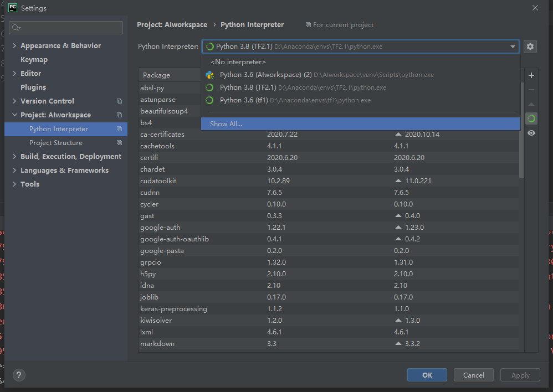Open the Python Interpreter dropdown arrow

513,47
